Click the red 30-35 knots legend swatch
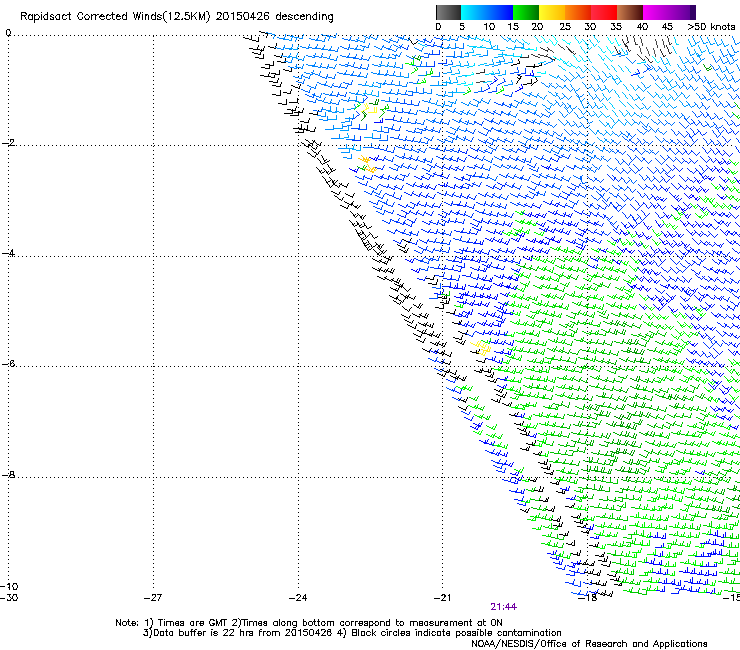This screenshot has height=650, width=740. pyautogui.click(x=604, y=12)
